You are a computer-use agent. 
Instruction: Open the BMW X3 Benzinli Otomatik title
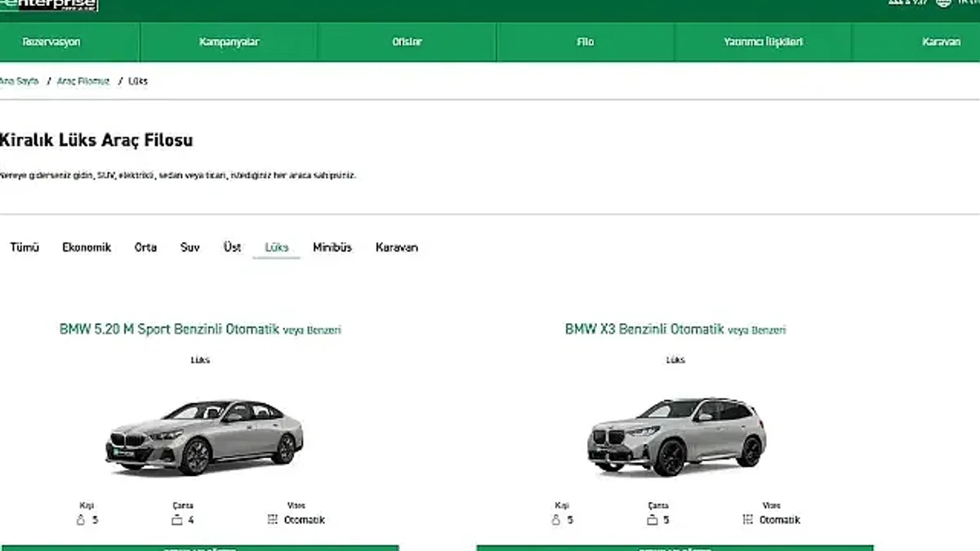pyautogui.click(x=675, y=330)
